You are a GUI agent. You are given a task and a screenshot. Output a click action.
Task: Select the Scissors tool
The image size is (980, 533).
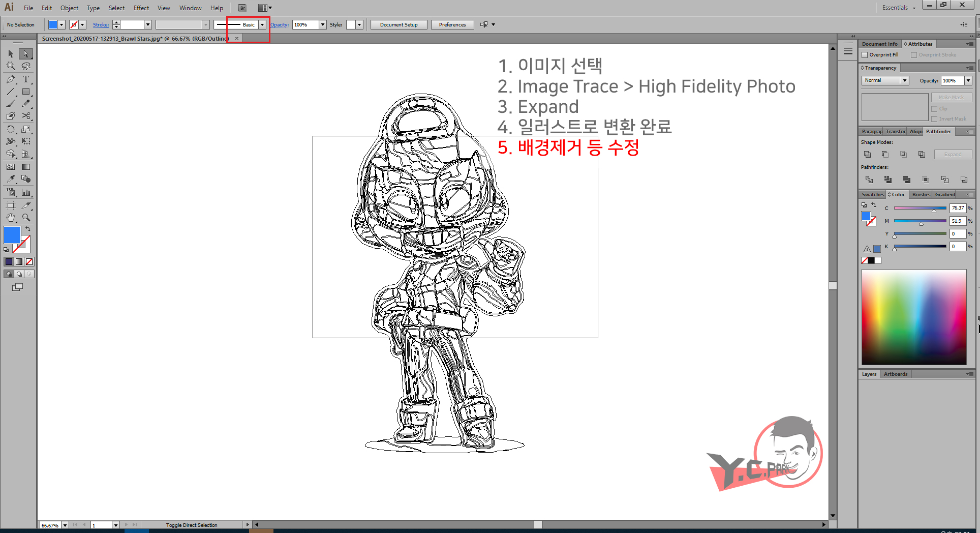(26, 116)
